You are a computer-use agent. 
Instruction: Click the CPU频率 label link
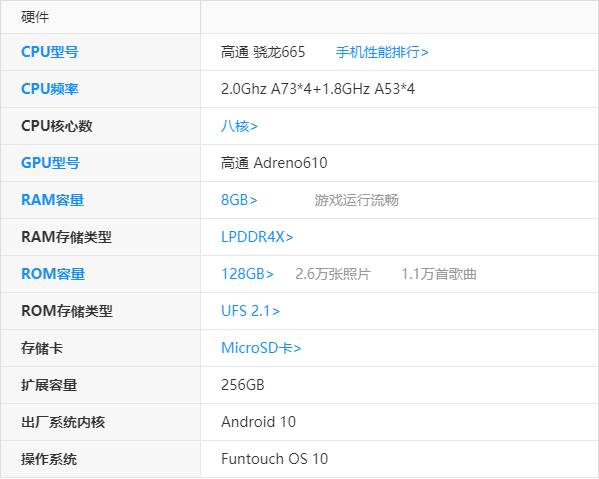click(50, 89)
